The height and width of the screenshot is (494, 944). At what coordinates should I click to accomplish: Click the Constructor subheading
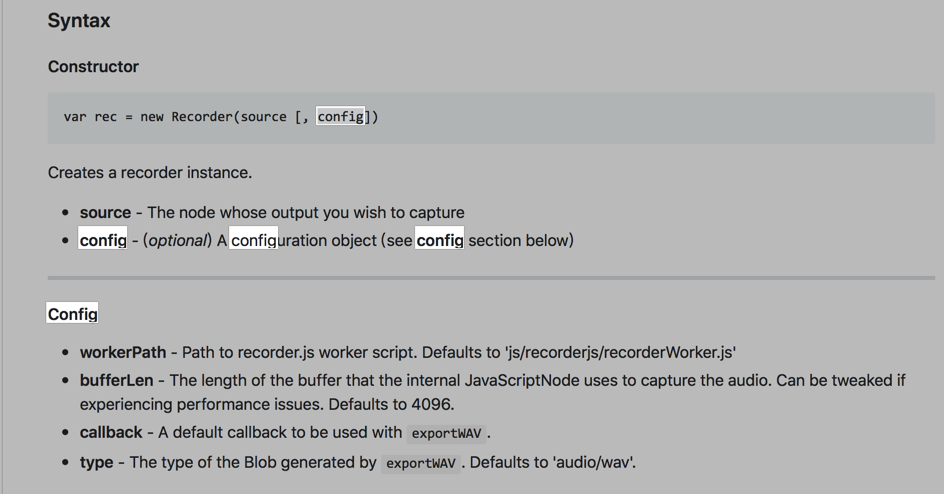point(93,67)
